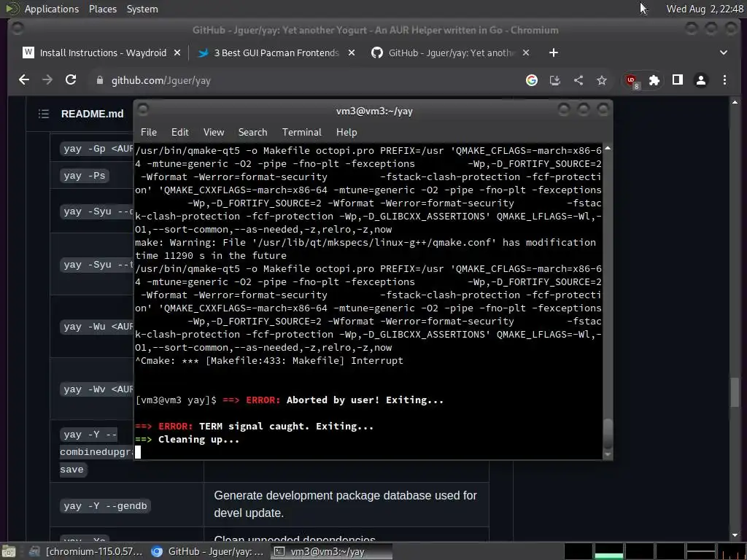
Task: Click 'TERM signal caught' terminal line
Action: [x=255, y=426]
